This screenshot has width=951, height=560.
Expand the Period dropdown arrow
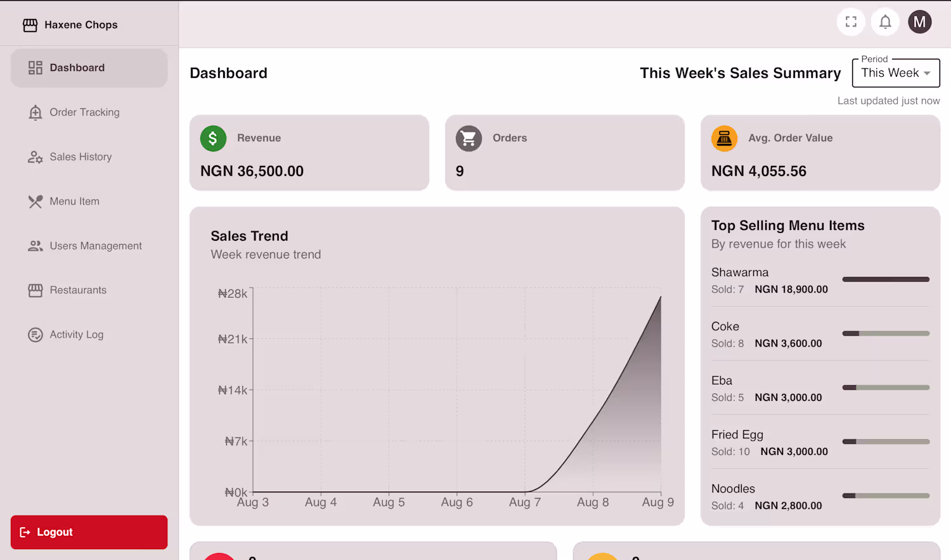tap(927, 73)
